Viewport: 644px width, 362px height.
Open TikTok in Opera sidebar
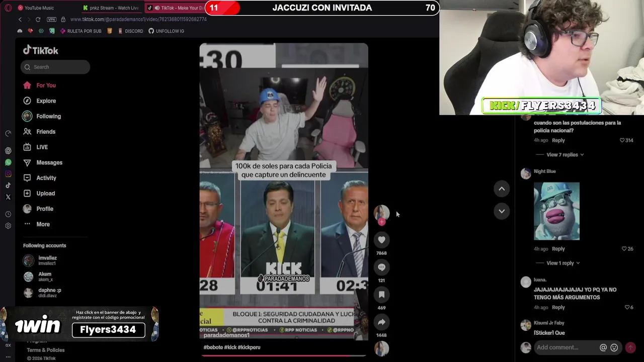tap(8, 186)
